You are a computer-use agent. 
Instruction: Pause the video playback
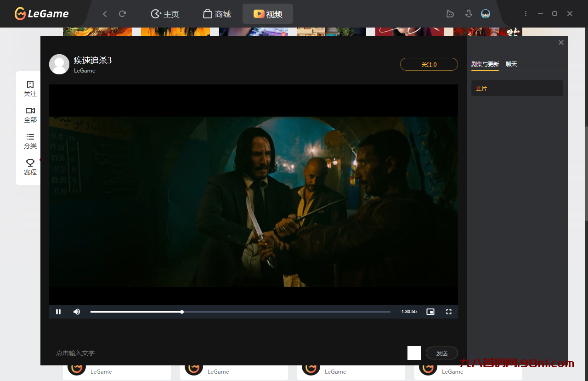coord(58,312)
